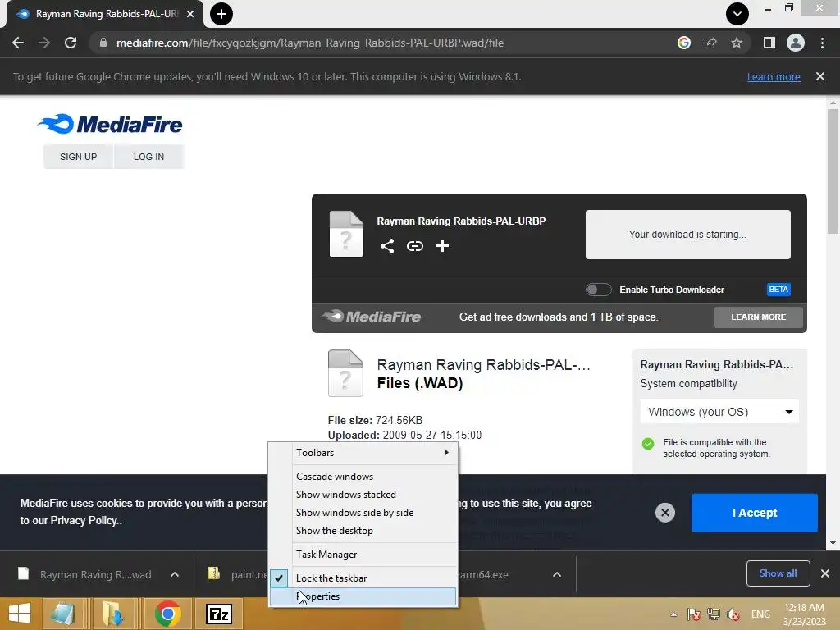The image size is (840, 630).
Task: Close the downloads bar
Action: point(825,573)
